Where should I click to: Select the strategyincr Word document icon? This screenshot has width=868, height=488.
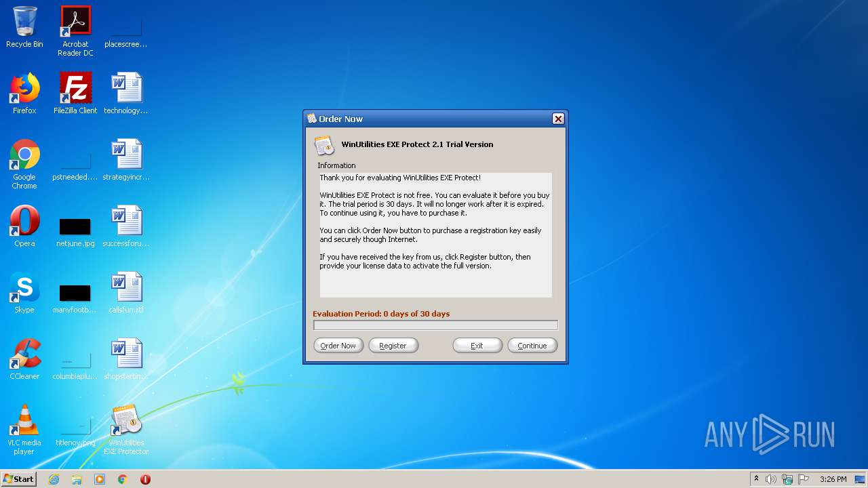point(126,160)
